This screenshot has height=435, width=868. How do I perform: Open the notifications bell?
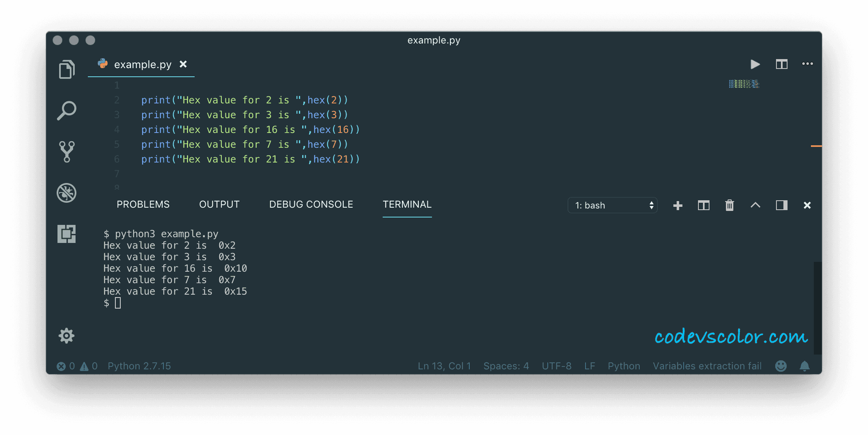pos(804,366)
